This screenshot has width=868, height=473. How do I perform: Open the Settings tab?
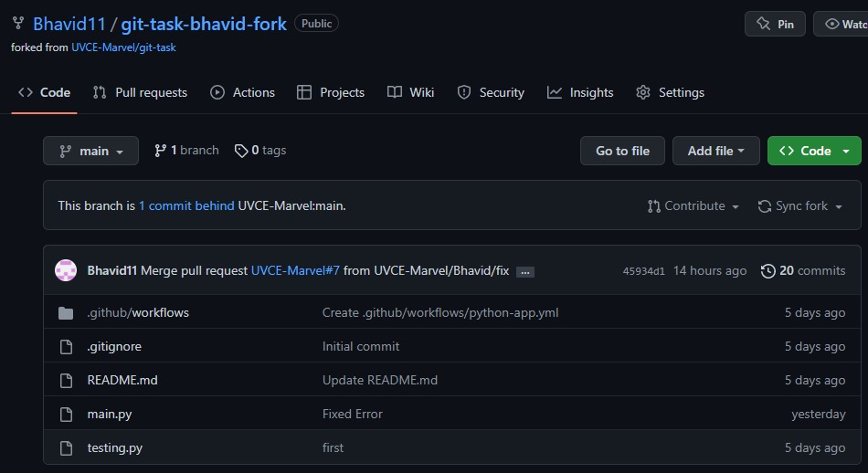pos(670,92)
